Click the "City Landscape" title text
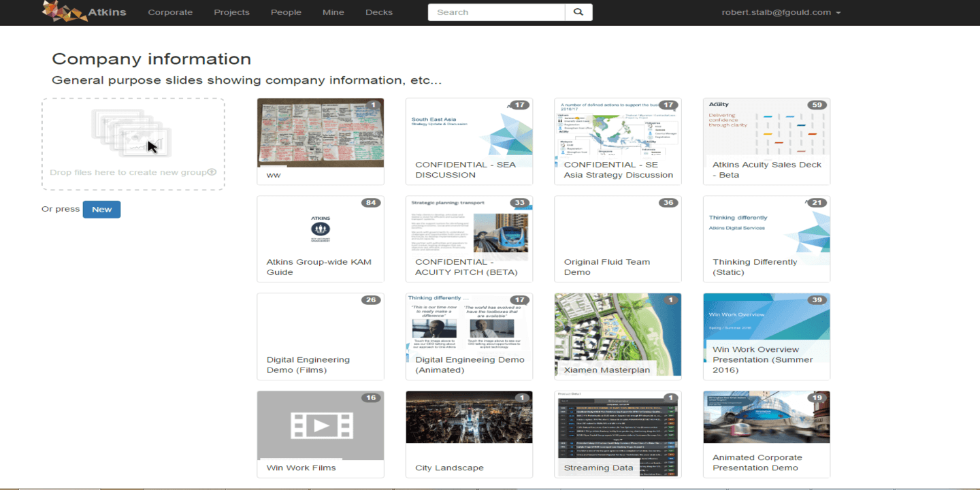 pos(450,468)
